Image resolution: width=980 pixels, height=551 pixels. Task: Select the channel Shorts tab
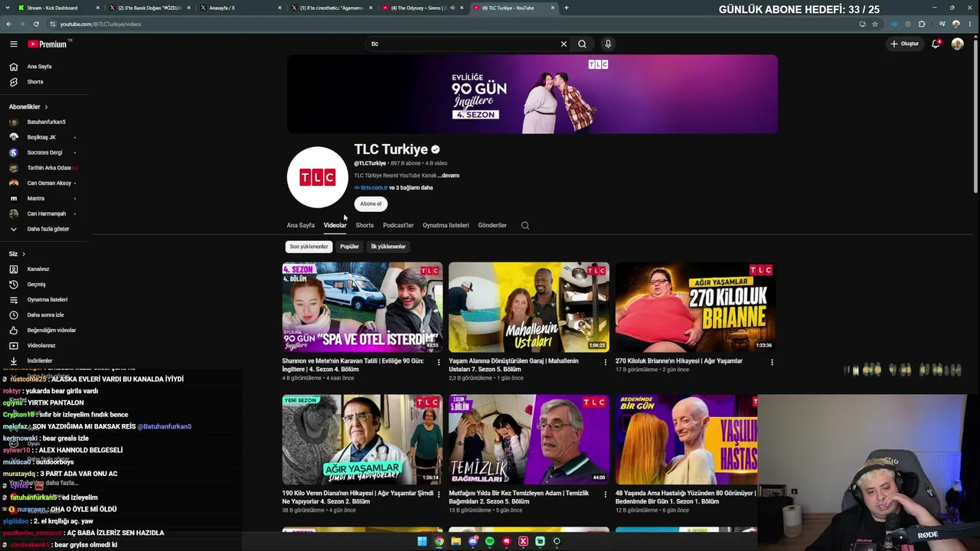[364, 225]
